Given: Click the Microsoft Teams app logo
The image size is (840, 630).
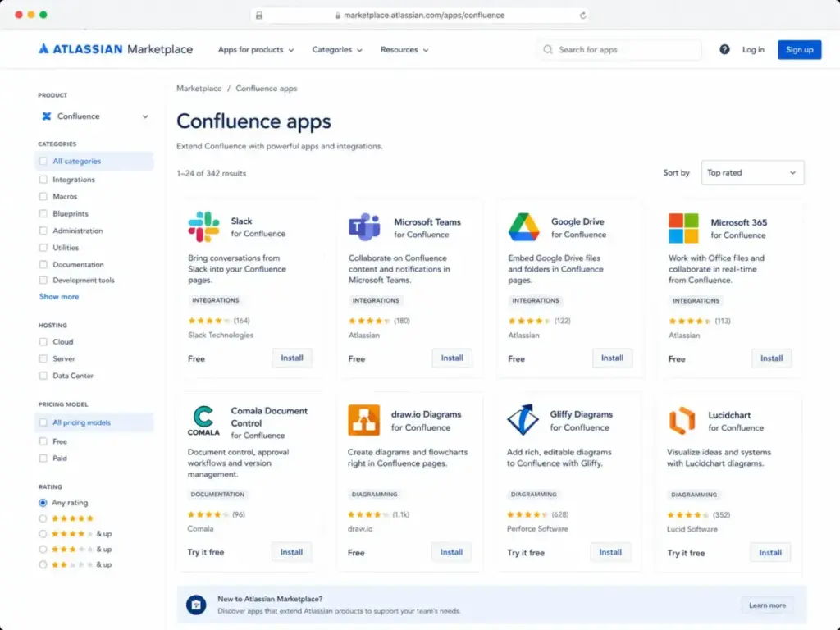Looking at the screenshot, I should click(364, 226).
